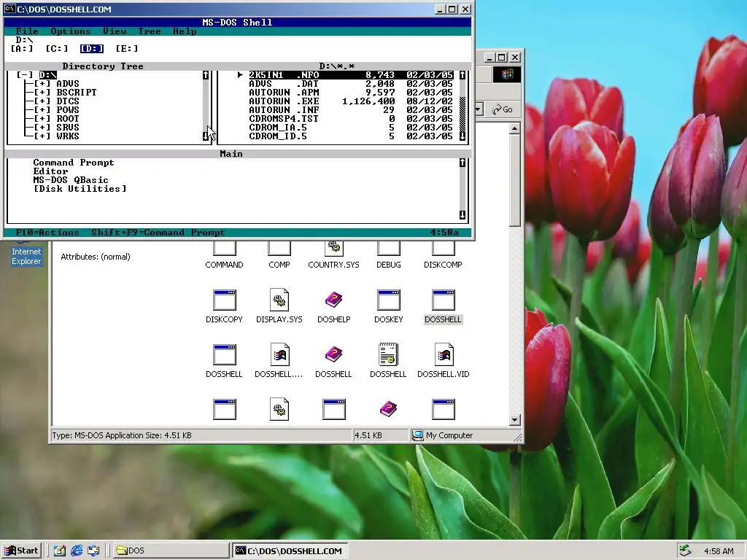Open the address dropdown beside Go in Explorer
Screen dimensions: 747x560
pos(479,109)
